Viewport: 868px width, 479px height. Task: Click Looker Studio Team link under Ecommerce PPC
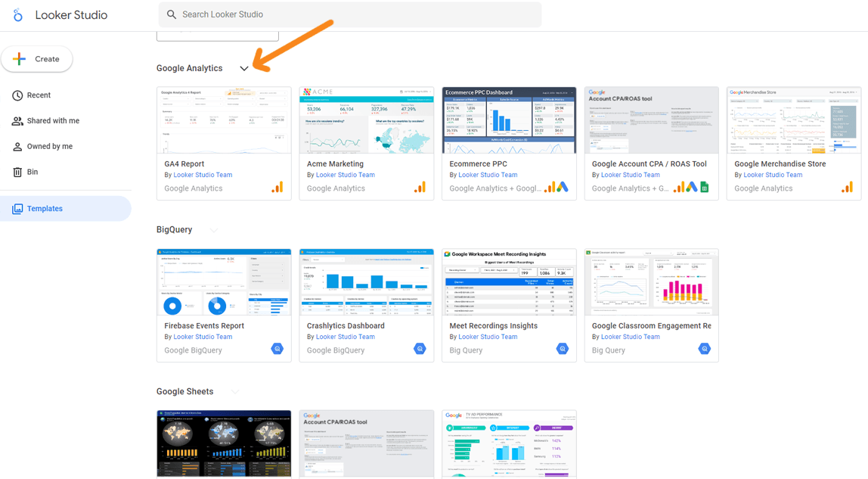[x=488, y=175]
